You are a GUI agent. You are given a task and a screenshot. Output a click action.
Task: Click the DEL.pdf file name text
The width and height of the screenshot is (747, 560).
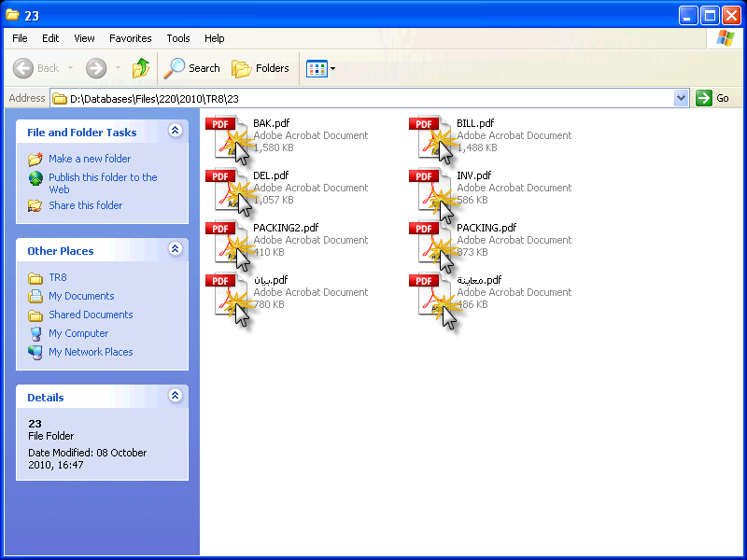pos(271,175)
